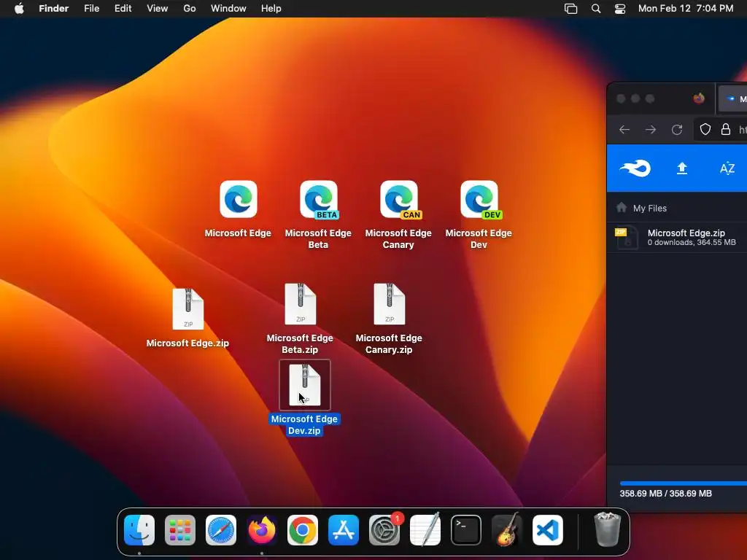Open the File menu
The image size is (747, 560).
coord(91,9)
